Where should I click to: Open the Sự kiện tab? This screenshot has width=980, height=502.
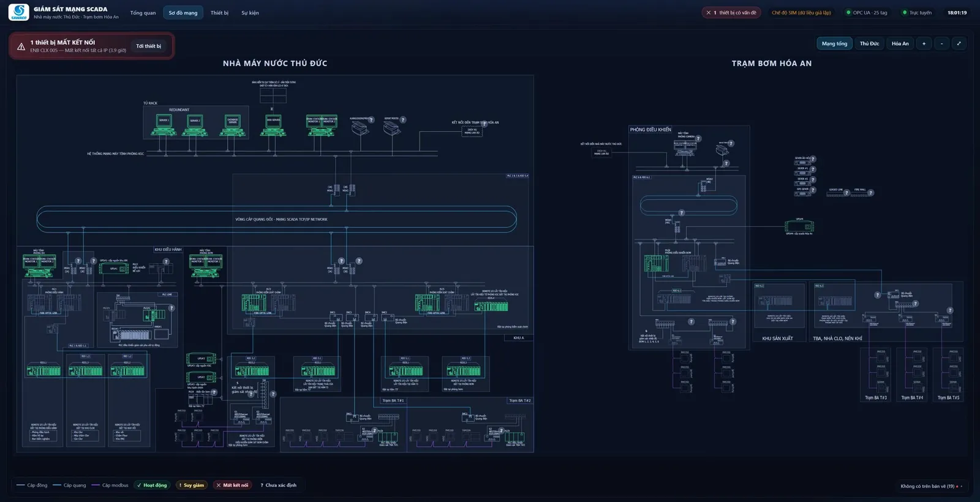click(250, 13)
